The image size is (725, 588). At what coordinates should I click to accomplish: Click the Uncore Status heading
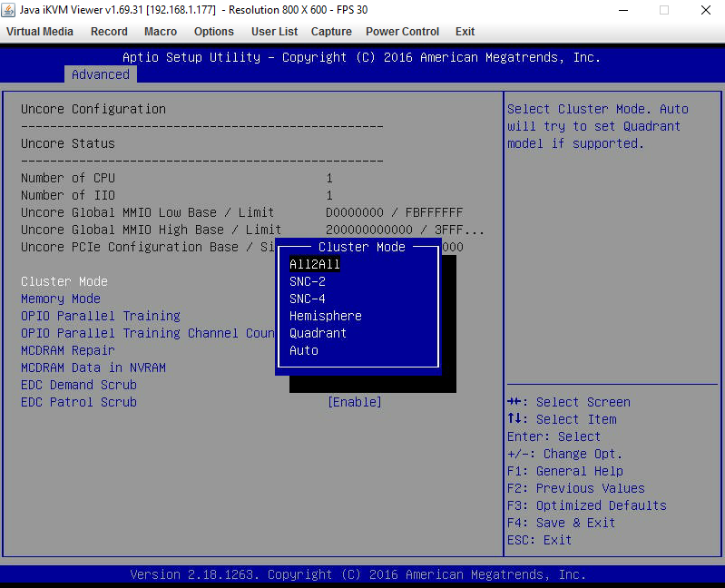[67, 143]
